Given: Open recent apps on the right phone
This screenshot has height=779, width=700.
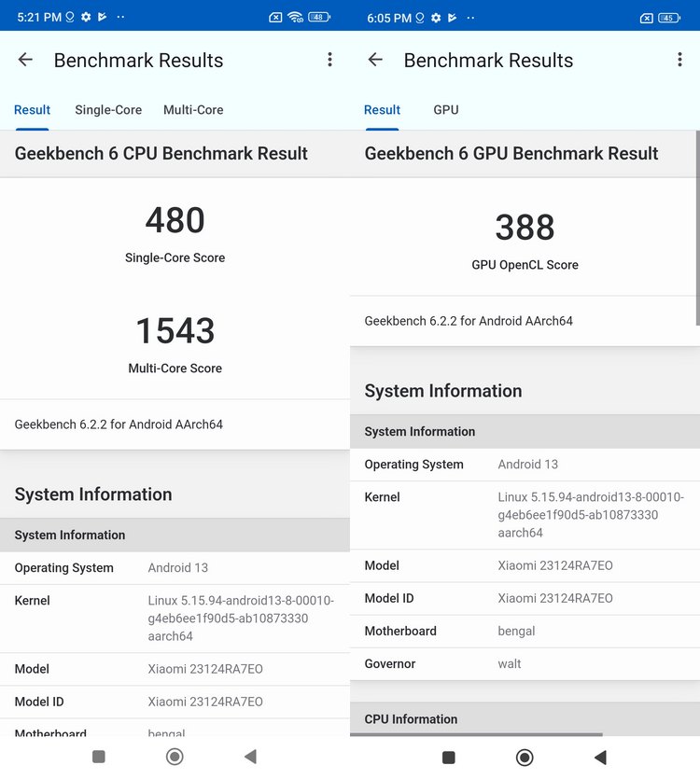Looking at the screenshot, I should coord(449,758).
